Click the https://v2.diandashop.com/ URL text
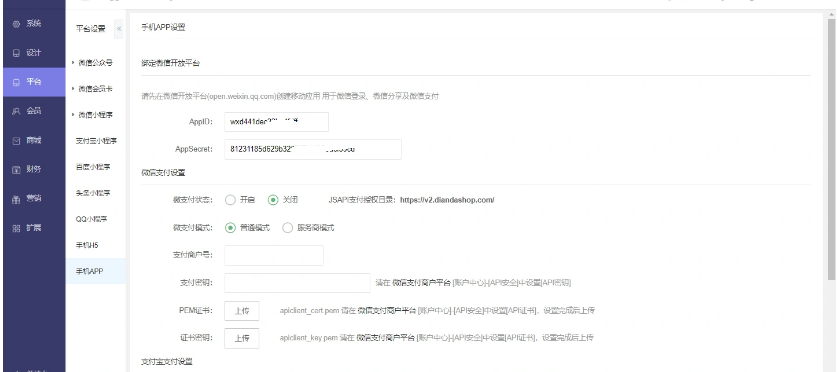 click(x=447, y=201)
